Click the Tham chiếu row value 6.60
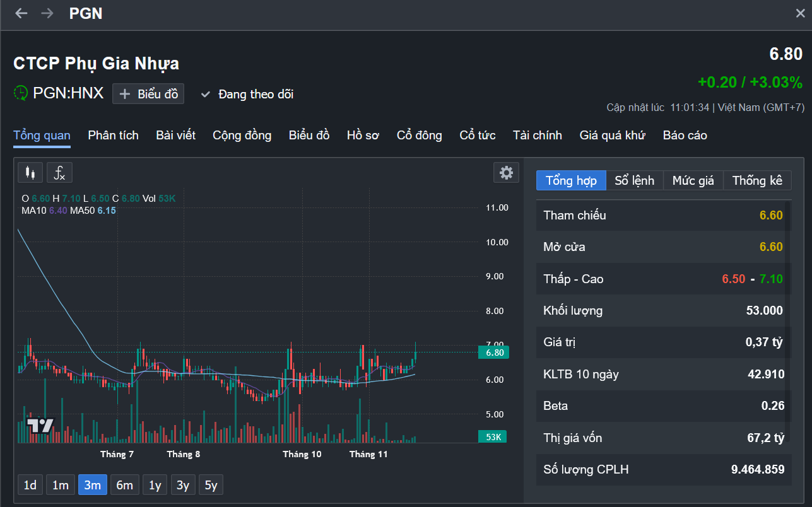Viewport: 812px width, 507px height. click(771, 215)
